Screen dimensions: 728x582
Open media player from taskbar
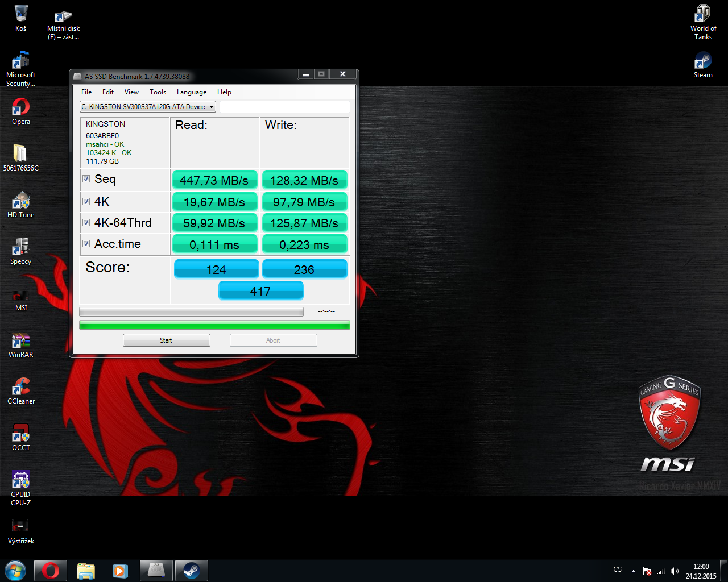tap(120, 570)
